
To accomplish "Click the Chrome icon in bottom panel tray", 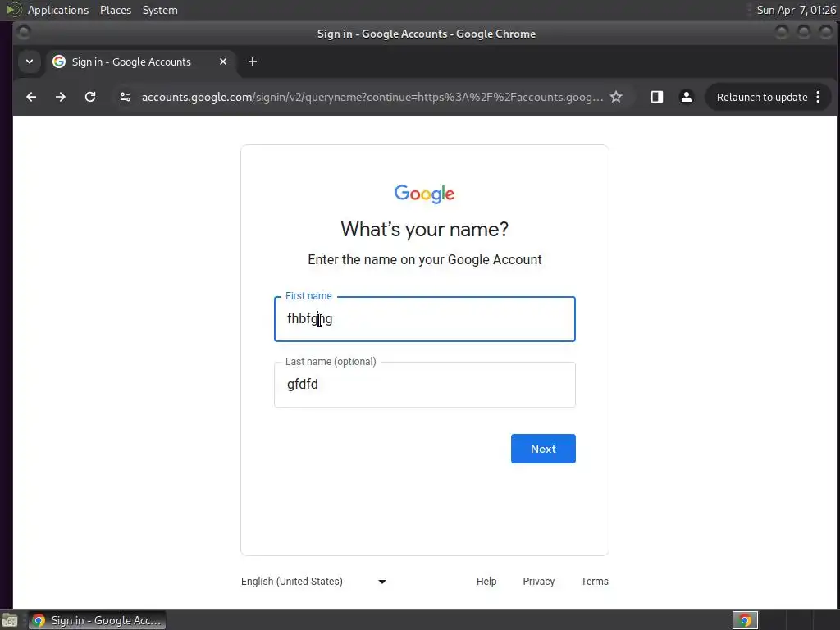I will pyautogui.click(x=745, y=620).
